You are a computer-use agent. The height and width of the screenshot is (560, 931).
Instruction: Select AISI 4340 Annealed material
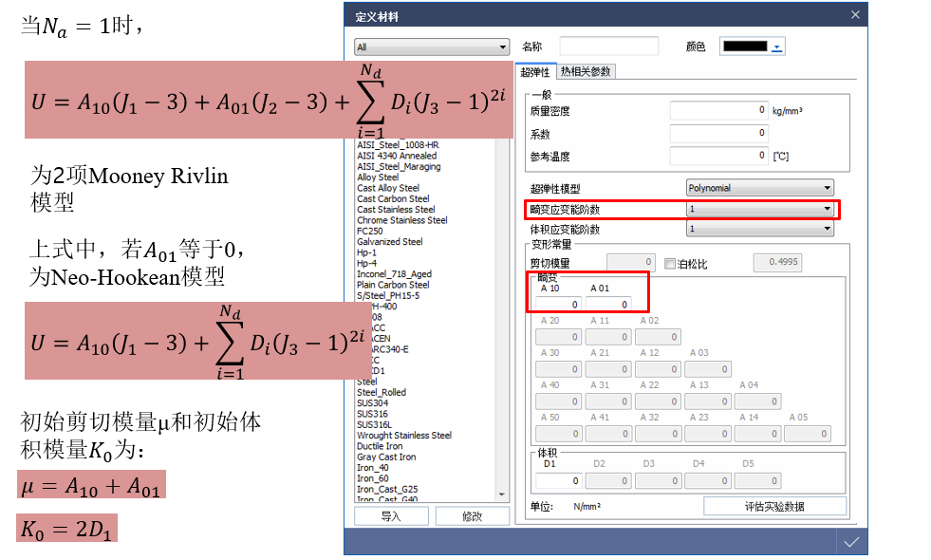pyautogui.click(x=394, y=156)
